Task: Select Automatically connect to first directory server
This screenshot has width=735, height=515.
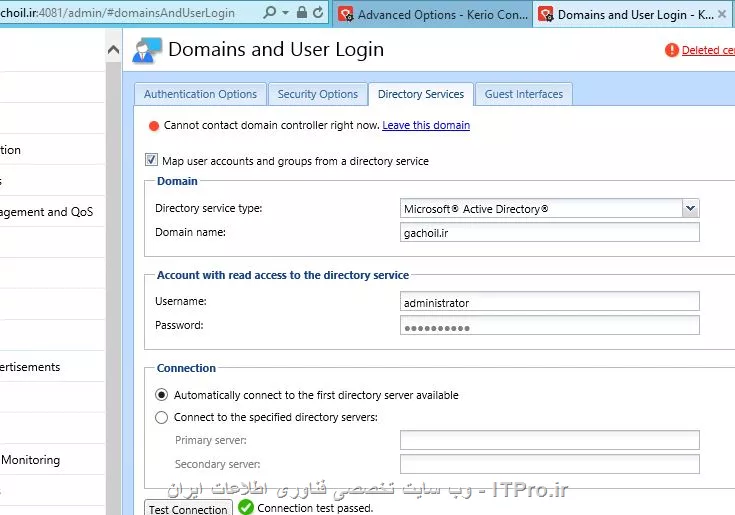Action: (161, 395)
